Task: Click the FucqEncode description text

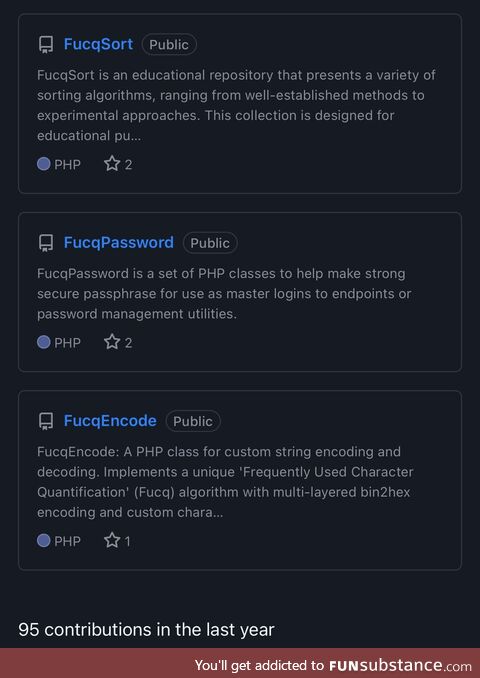Action: coord(225,482)
